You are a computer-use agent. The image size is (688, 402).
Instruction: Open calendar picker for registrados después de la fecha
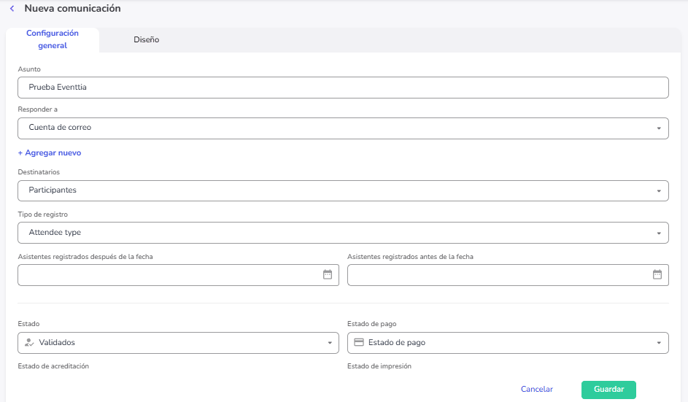[327, 275]
